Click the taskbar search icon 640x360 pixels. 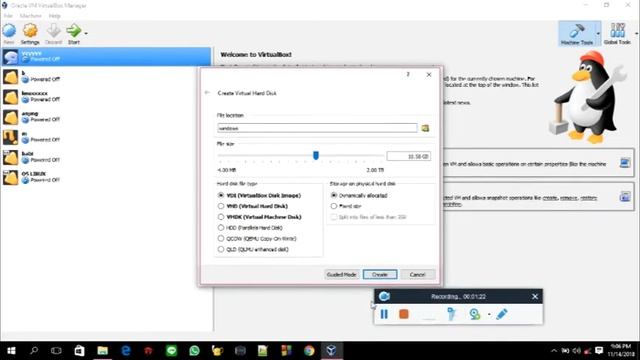(34, 351)
